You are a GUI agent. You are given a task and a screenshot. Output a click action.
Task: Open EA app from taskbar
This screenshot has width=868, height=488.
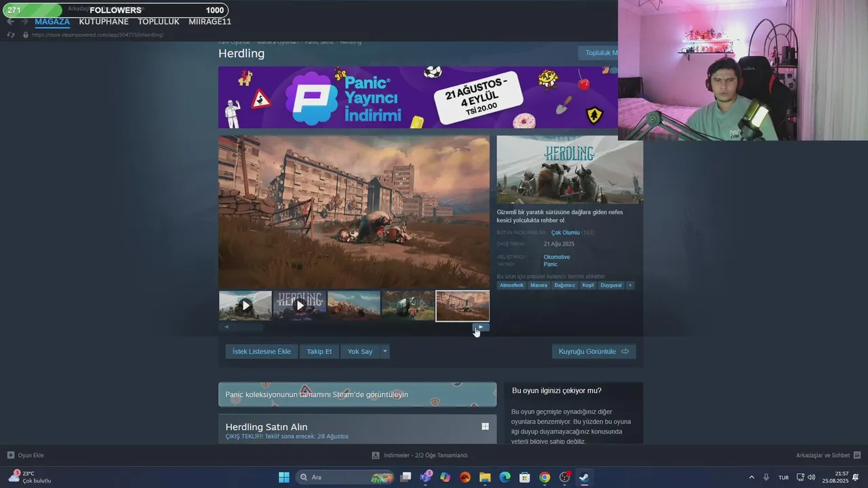[x=465, y=477]
